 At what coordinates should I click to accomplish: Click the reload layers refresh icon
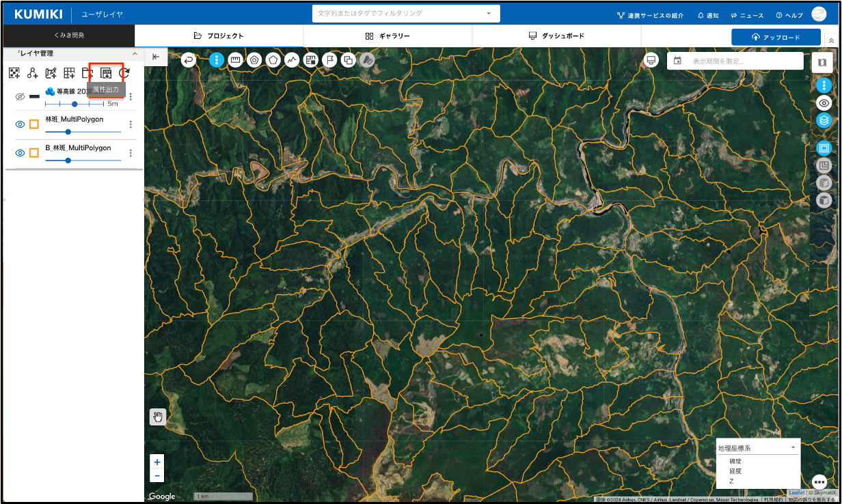(x=124, y=73)
